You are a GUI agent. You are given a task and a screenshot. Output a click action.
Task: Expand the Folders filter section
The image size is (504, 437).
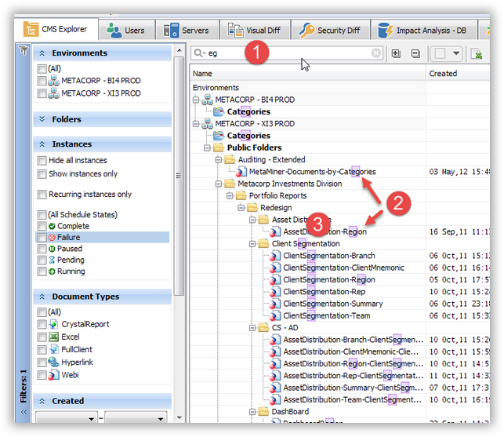(42, 119)
